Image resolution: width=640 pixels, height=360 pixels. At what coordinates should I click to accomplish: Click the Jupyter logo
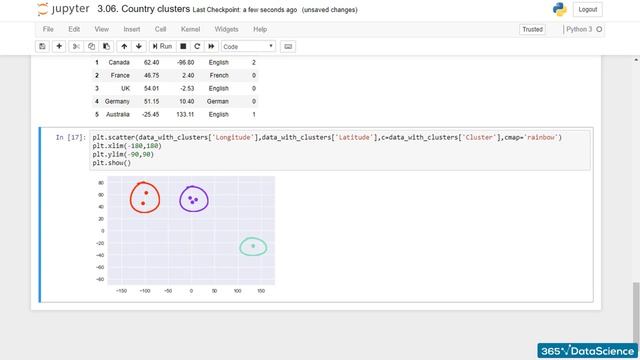[x=63, y=9]
